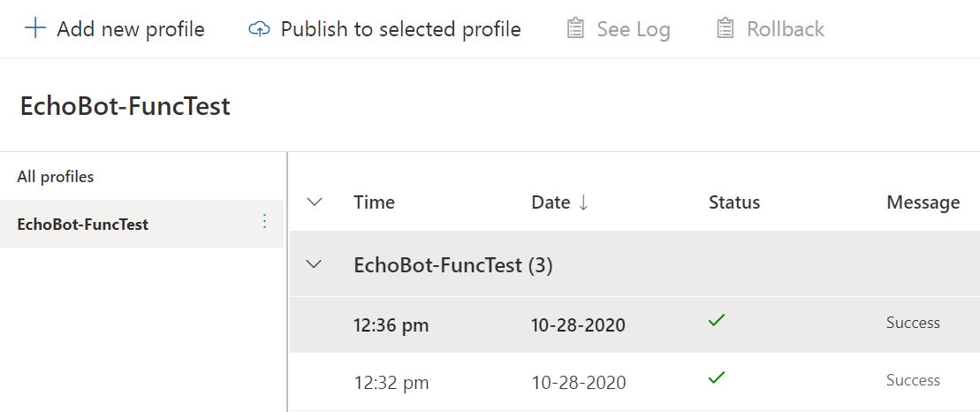Select EchoBot-FuncTest profile in sidebar
980x412 pixels.
pos(83,224)
